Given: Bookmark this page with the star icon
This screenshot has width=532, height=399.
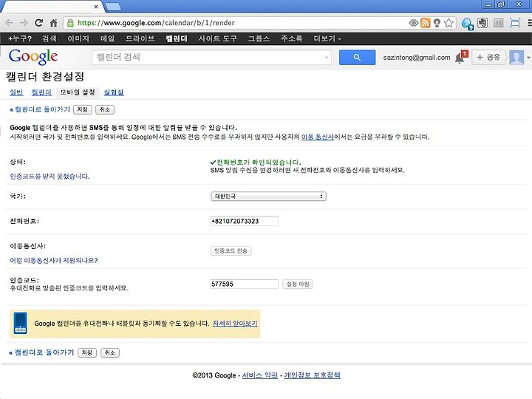Looking at the screenshot, I should (x=449, y=23).
